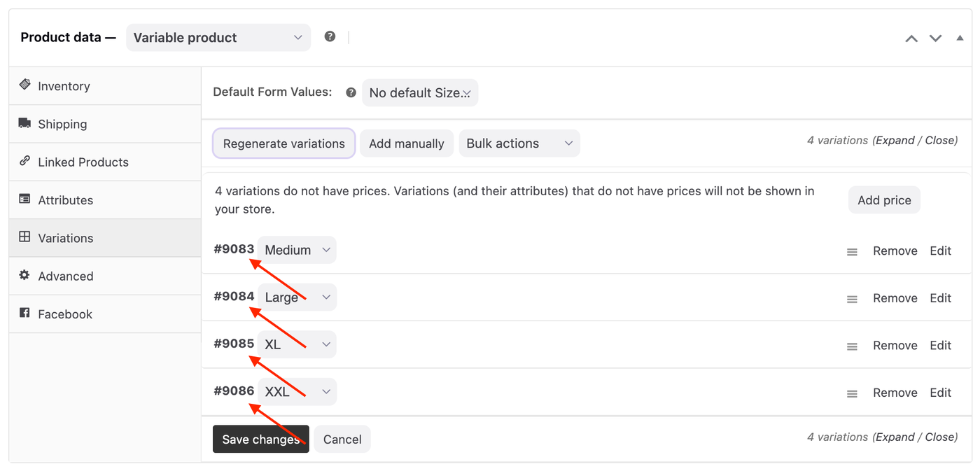The height and width of the screenshot is (471, 980).
Task: Remove the XL variation
Action: coord(895,346)
